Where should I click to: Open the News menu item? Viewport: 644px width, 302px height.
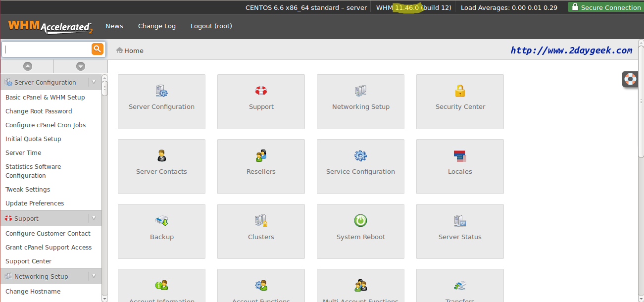click(x=114, y=26)
